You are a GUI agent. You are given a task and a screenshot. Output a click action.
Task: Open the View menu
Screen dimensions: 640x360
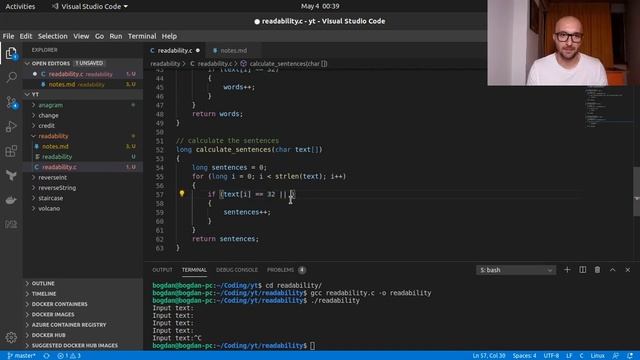pyautogui.click(x=81, y=36)
